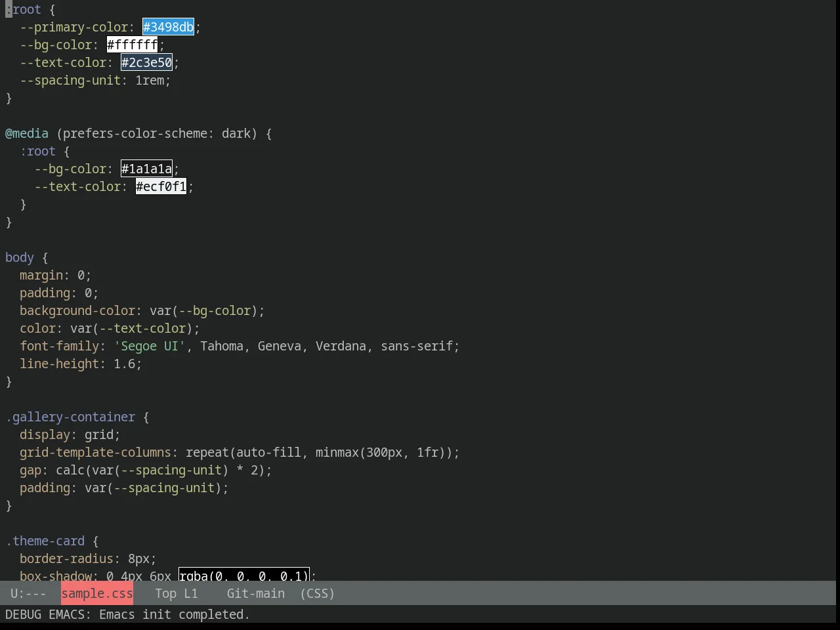This screenshot has height=630, width=840.
Task: Click the #ffffff color value in :root
Action: [133, 45]
